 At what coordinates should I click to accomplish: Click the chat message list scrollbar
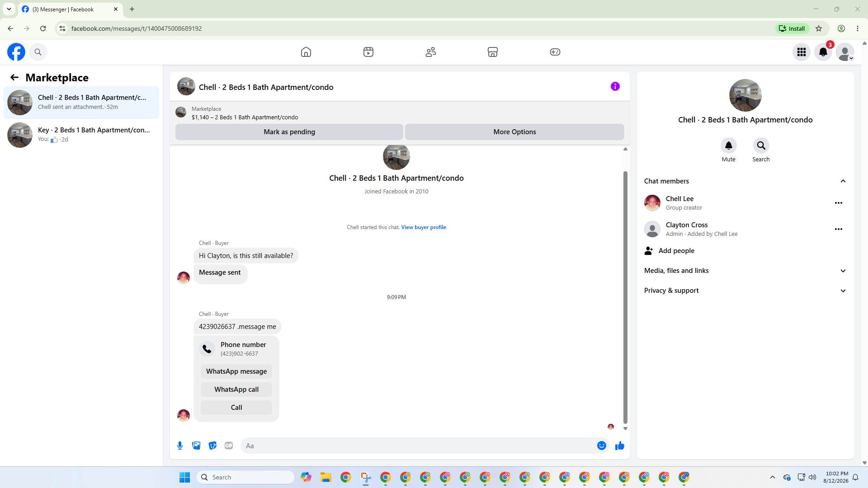[x=625, y=298]
